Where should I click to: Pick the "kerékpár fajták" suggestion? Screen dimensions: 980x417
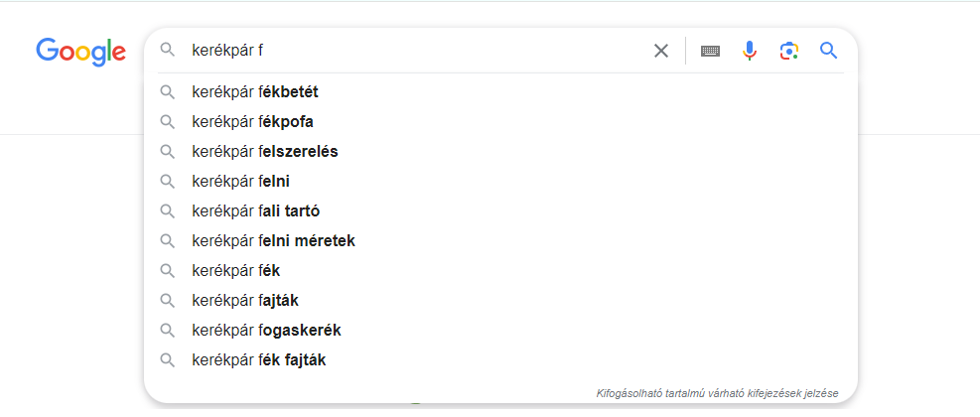245,301
